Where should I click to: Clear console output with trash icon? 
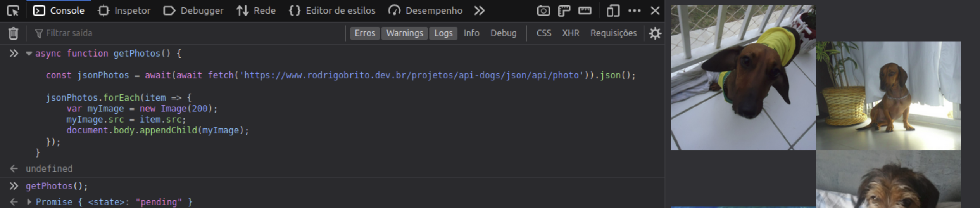click(13, 33)
